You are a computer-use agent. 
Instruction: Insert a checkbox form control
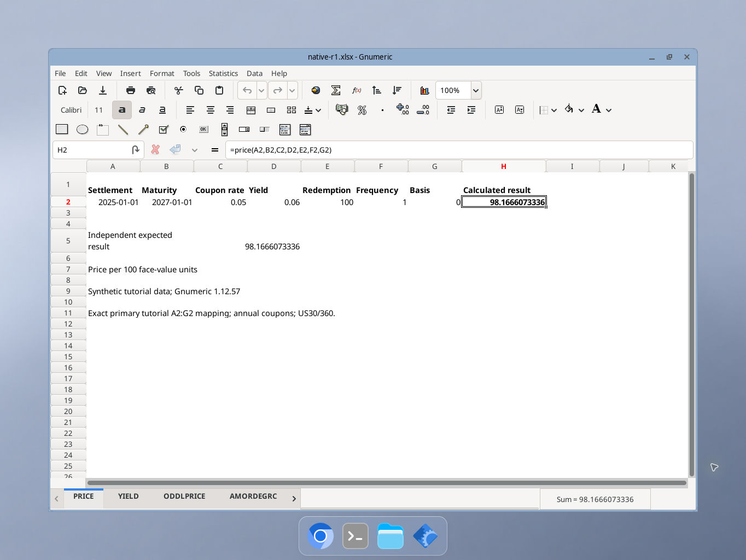163,130
